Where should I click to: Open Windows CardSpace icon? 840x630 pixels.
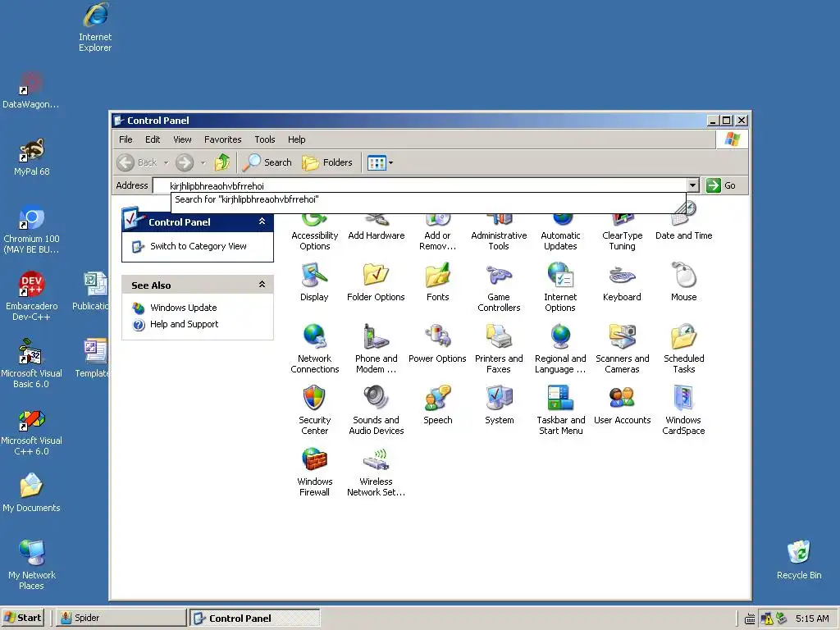tap(683, 410)
